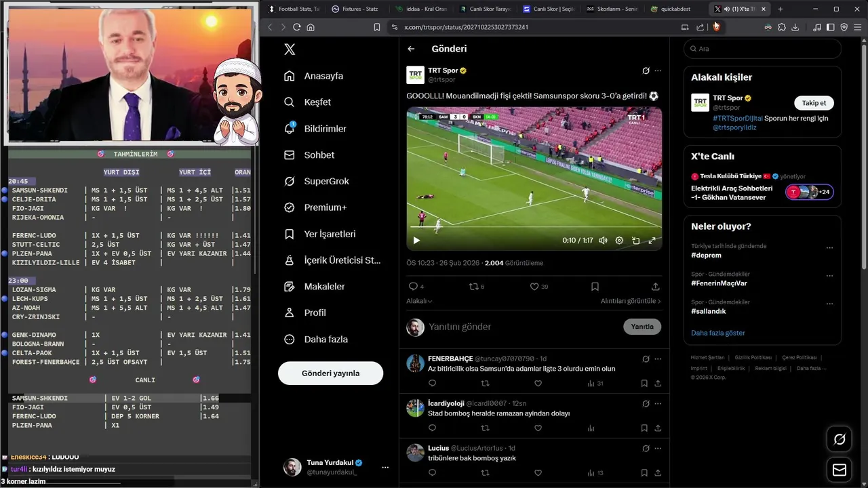
Task: Share the TRT Spor post
Action: 655,287
